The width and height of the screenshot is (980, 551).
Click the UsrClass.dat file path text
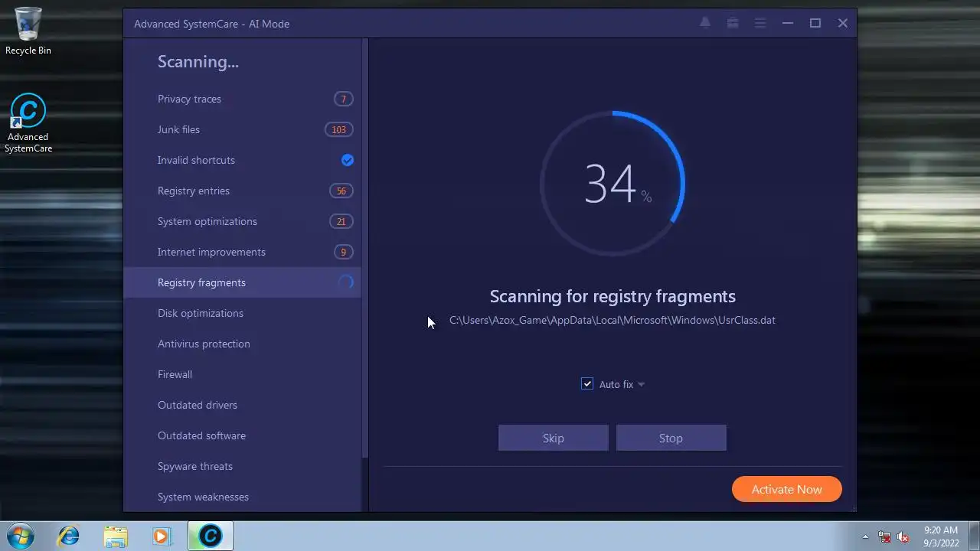click(612, 320)
